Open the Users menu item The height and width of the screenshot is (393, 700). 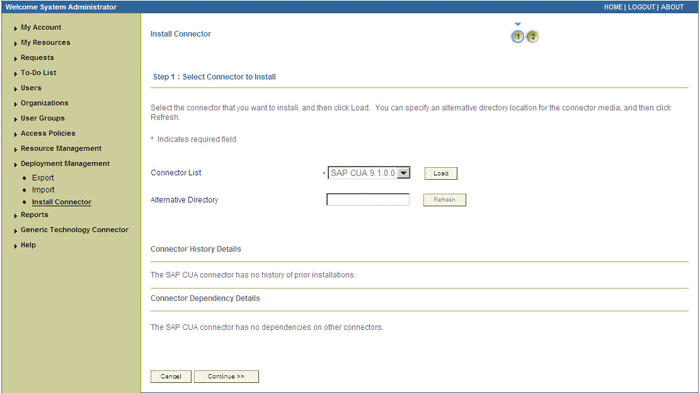coord(31,88)
